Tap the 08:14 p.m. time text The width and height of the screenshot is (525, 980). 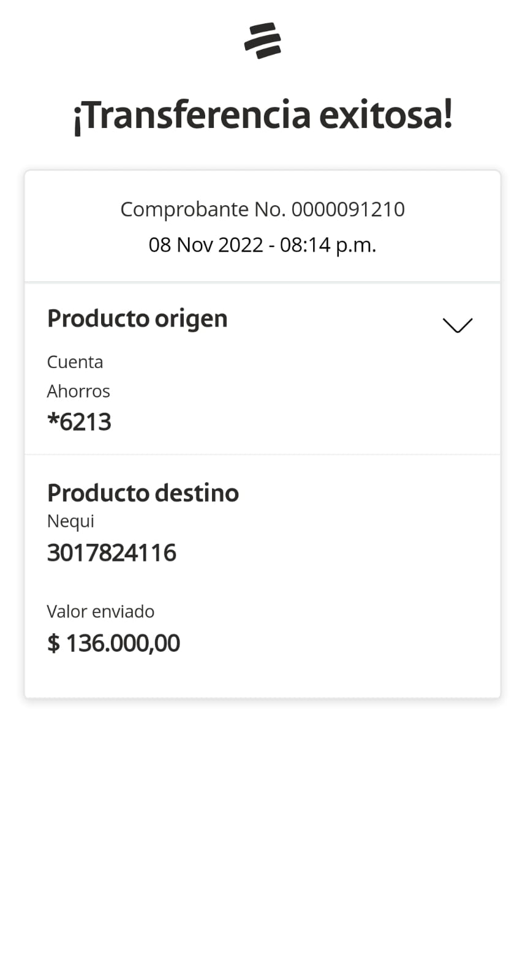328,245
